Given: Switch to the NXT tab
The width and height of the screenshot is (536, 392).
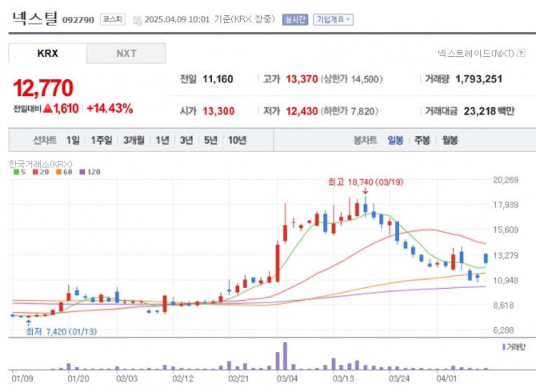Looking at the screenshot, I should click(x=126, y=54).
